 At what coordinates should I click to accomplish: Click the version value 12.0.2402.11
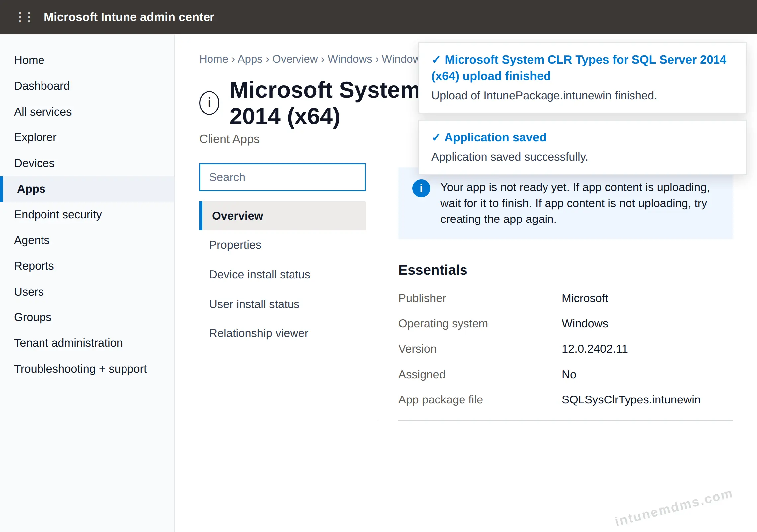pos(595,349)
